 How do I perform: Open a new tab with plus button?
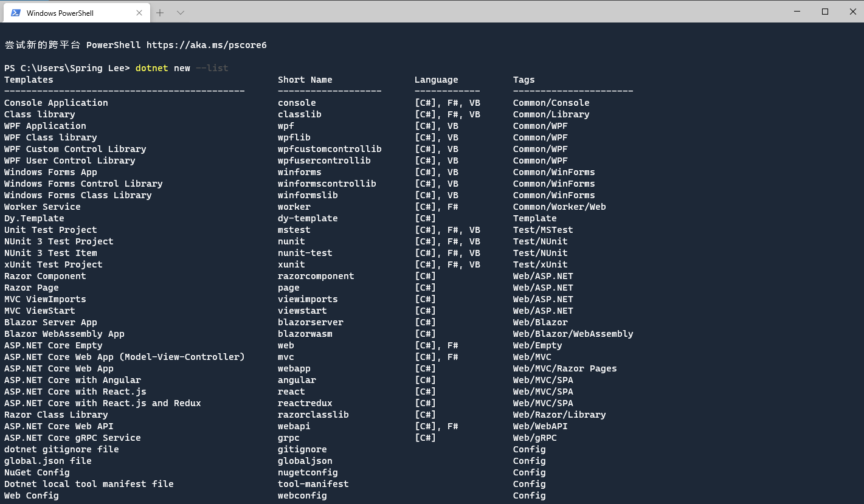(160, 13)
